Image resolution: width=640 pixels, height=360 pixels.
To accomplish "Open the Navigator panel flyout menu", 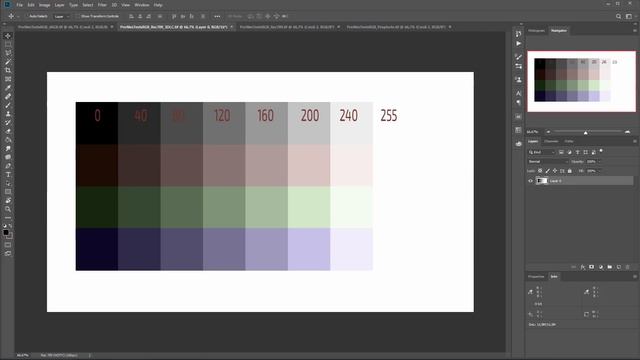I will click(635, 31).
